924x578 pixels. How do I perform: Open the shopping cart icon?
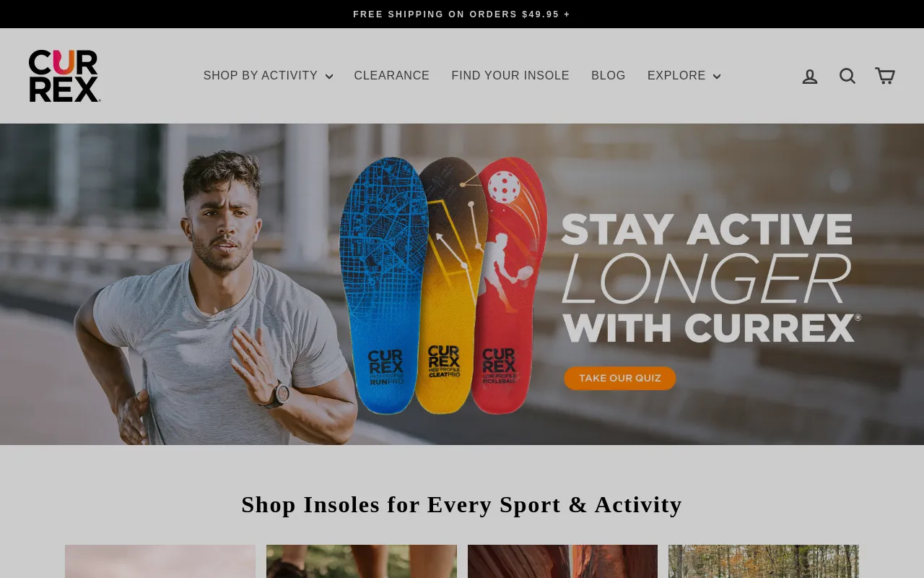(x=885, y=76)
